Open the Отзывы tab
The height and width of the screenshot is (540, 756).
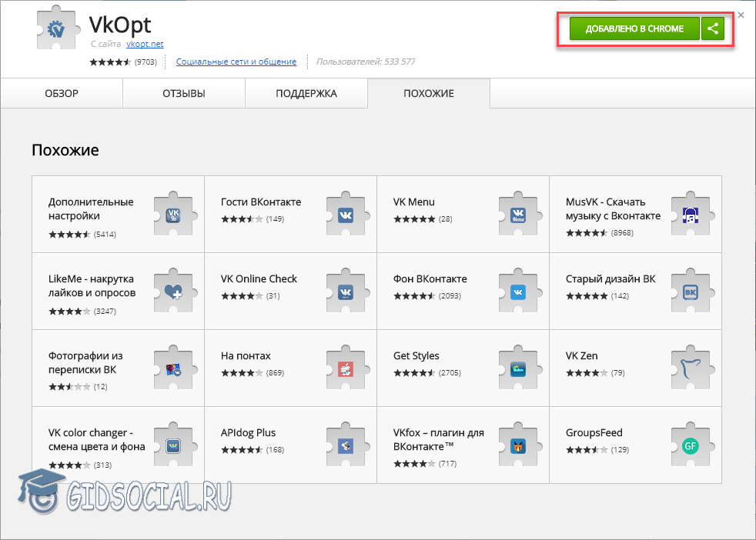tap(184, 94)
